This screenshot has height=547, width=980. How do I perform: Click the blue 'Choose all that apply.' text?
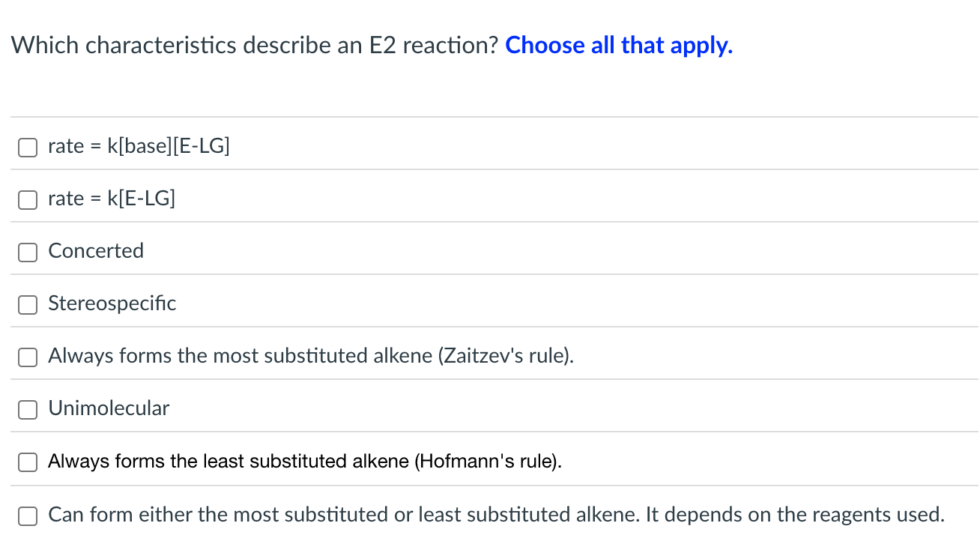coord(619,46)
